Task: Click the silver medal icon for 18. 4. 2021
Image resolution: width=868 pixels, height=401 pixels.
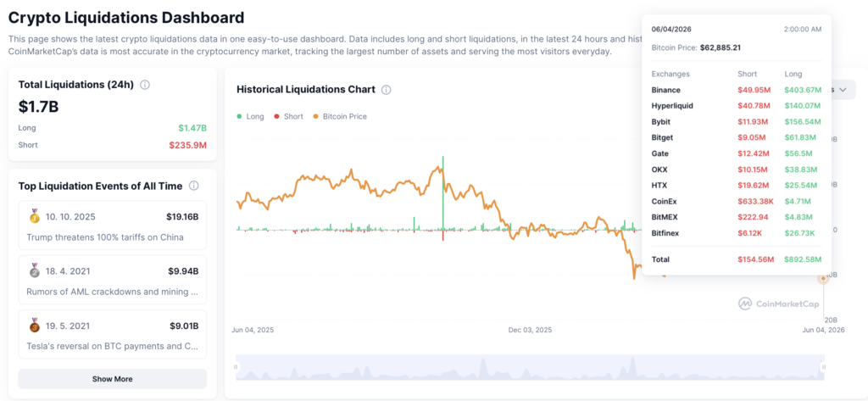Action: (34, 270)
